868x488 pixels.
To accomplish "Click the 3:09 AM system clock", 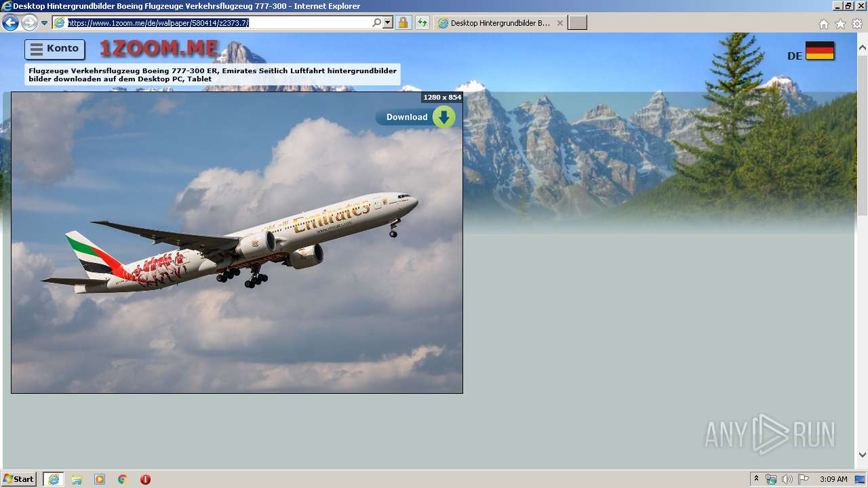I will [833, 479].
